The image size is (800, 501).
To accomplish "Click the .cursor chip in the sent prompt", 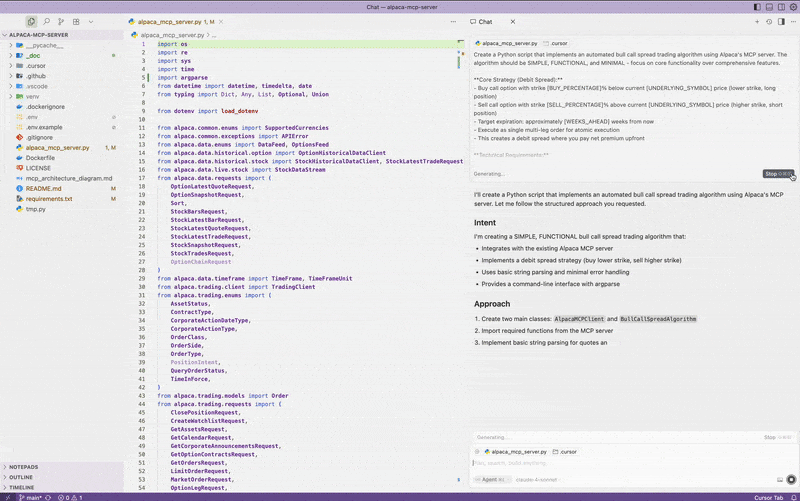I will tap(556, 43).
